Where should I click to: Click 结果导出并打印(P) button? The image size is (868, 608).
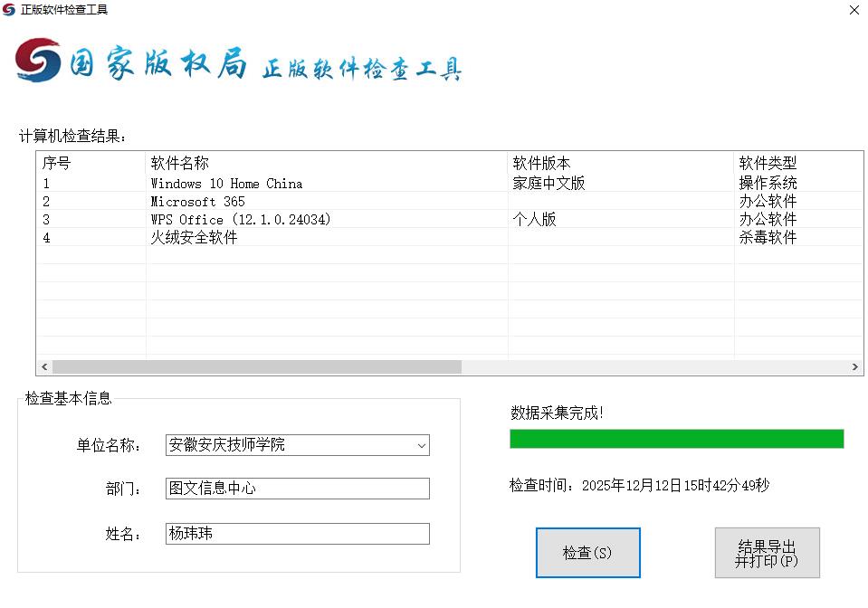click(x=767, y=553)
